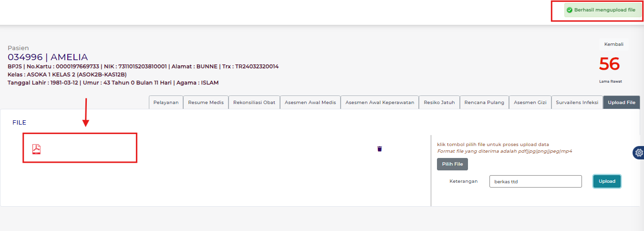Select the Rekonsiliasi Obat tab
644x231 pixels.
(254, 103)
